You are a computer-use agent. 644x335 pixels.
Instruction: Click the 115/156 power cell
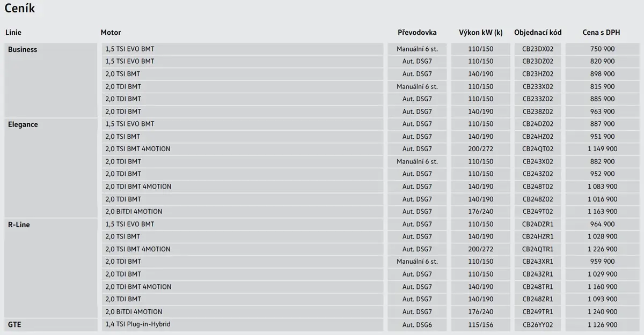click(x=481, y=325)
